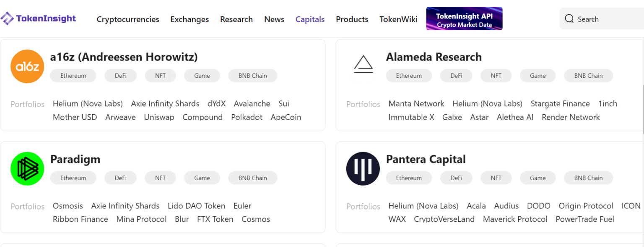Open the TokenInsight API Crypto Market Data banner
This screenshot has height=247, width=644.
pos(464,18)
